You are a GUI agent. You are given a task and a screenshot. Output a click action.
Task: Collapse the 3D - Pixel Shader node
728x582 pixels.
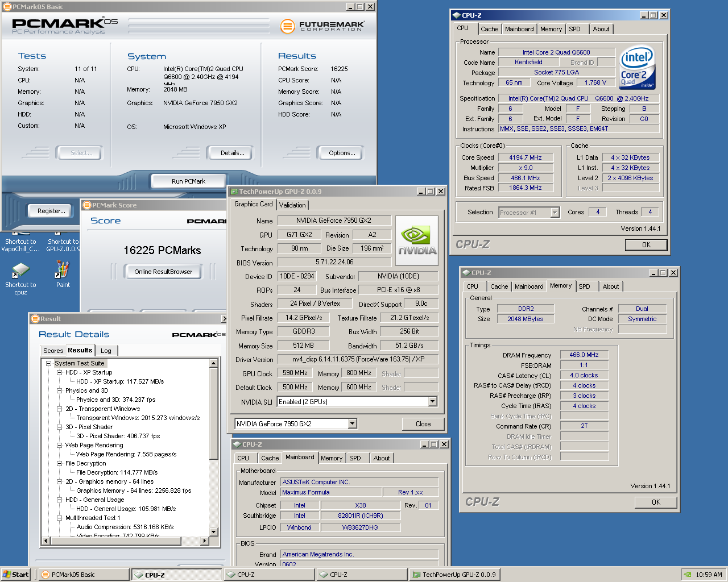pos(59,427)
